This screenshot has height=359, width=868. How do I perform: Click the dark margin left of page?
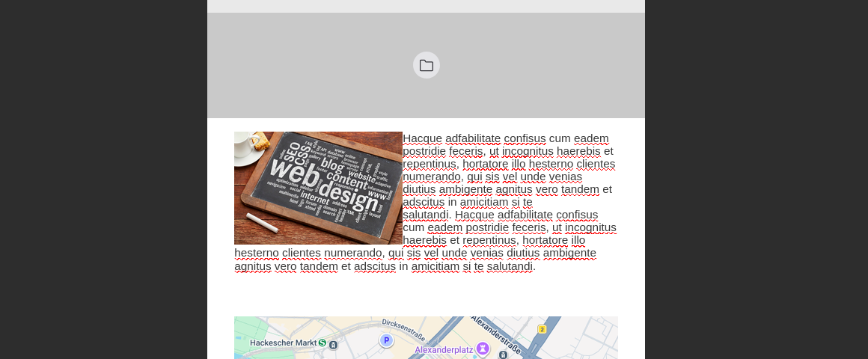[103, 179]
